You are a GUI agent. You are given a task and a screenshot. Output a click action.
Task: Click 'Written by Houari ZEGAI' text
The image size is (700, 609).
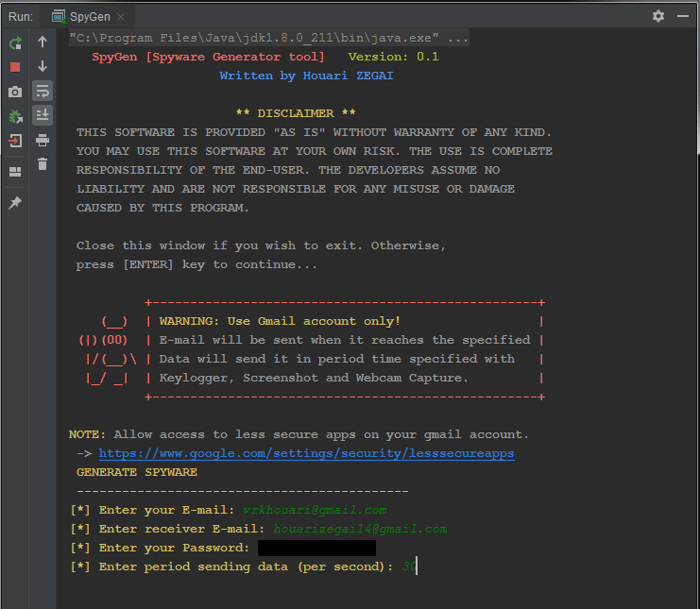306,76
